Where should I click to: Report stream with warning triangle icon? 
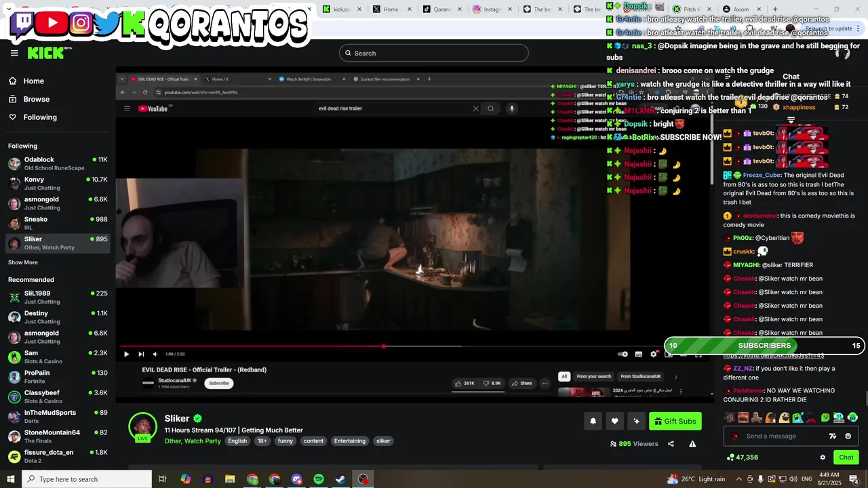click(692, 444)
